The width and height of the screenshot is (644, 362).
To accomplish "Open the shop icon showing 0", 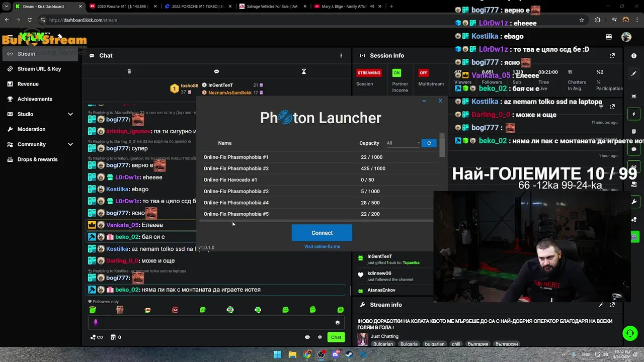I will point(116,337).
